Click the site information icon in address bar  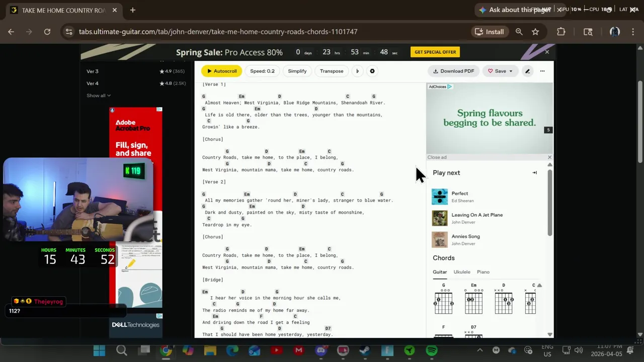pyautogui.click(x=69, y=32)
